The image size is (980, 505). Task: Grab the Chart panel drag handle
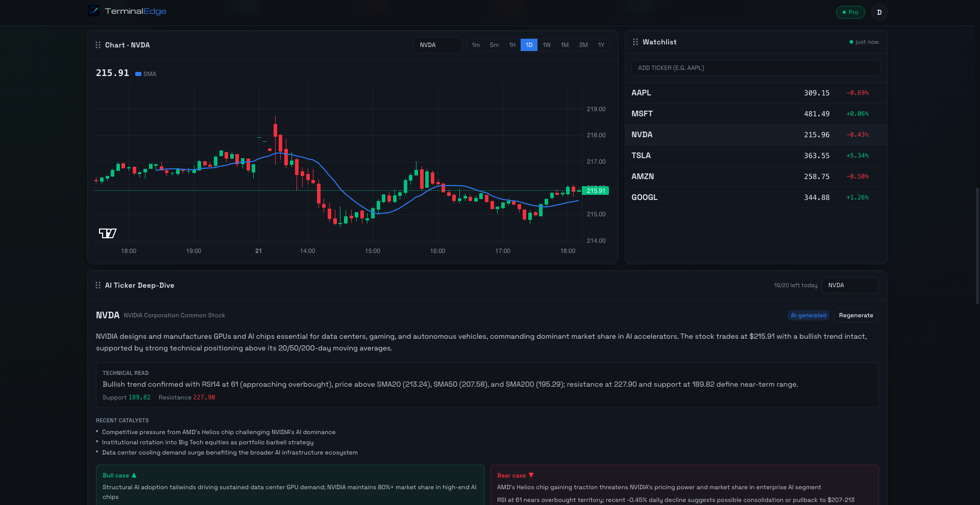coord(98,45)
